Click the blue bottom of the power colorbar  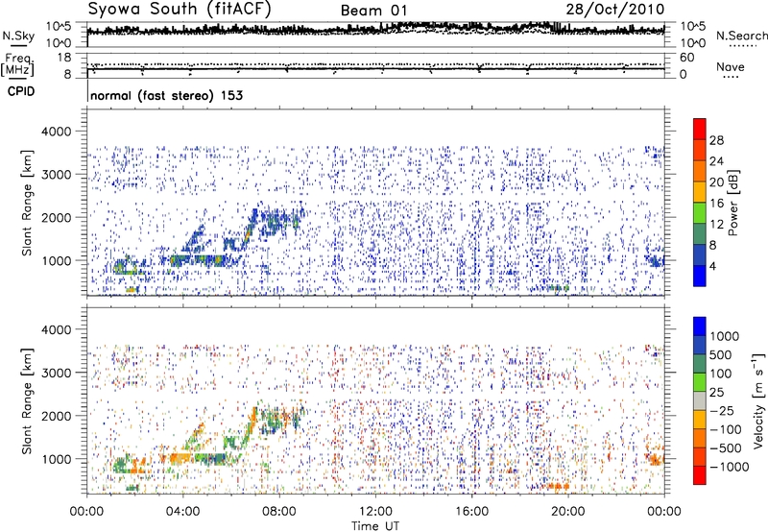coord(700,276)
